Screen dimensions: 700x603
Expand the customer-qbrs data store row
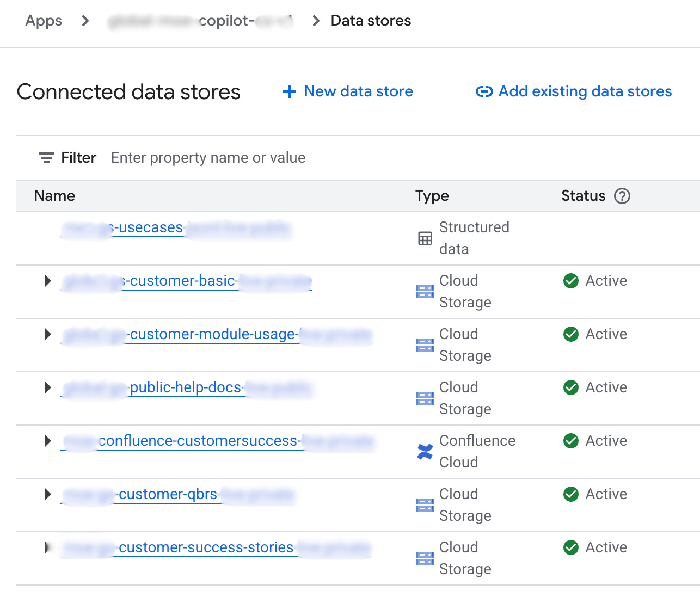coord(48,494)
